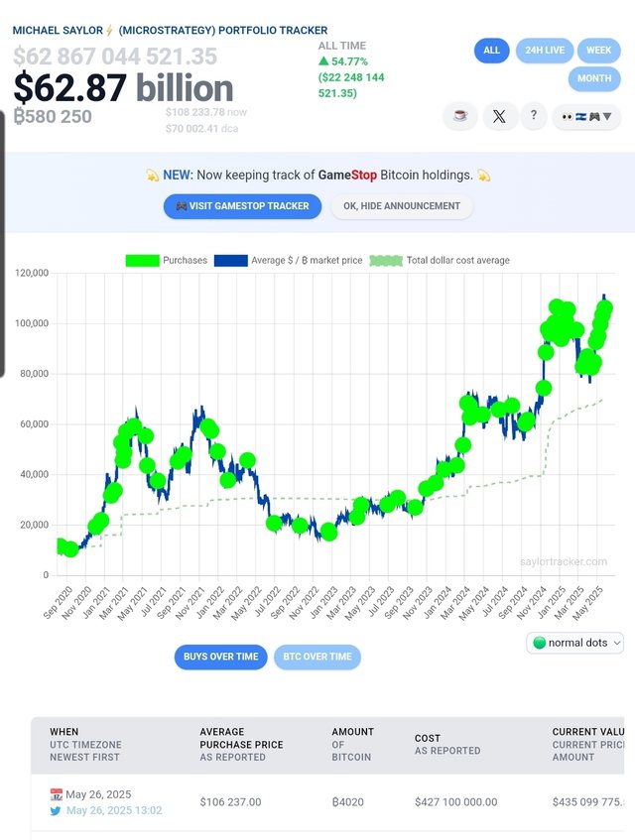Switch to the WEEK range
The image size is (635, 840).
598,51
